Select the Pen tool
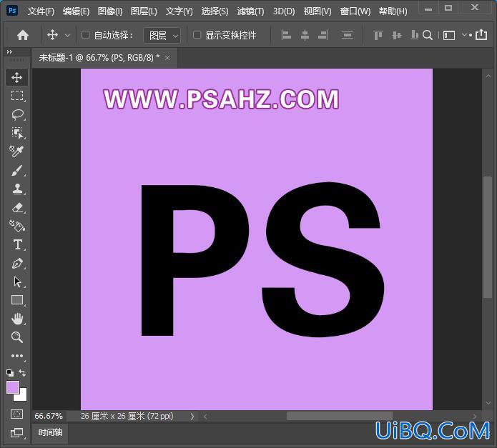 click(x=17, y=264)
